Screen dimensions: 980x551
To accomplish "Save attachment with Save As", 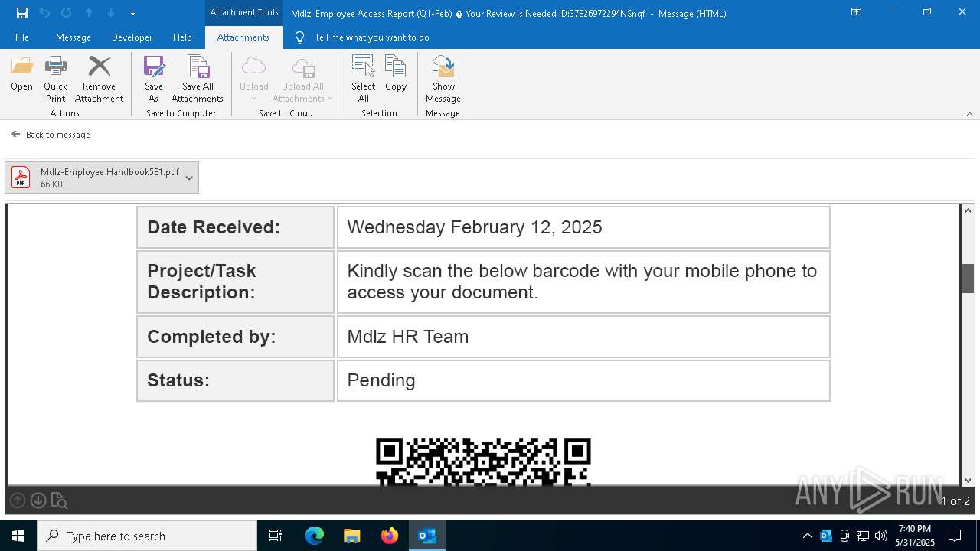I will [154, 80].
